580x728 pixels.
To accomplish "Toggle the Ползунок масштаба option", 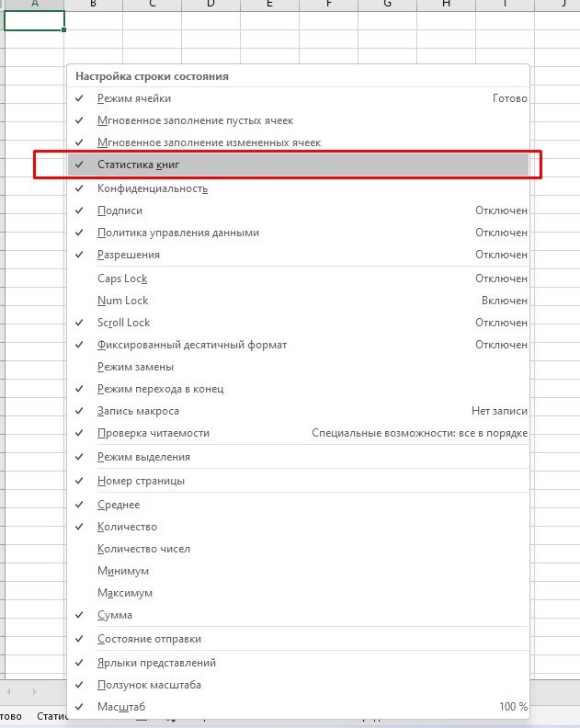I will (298, 685).
